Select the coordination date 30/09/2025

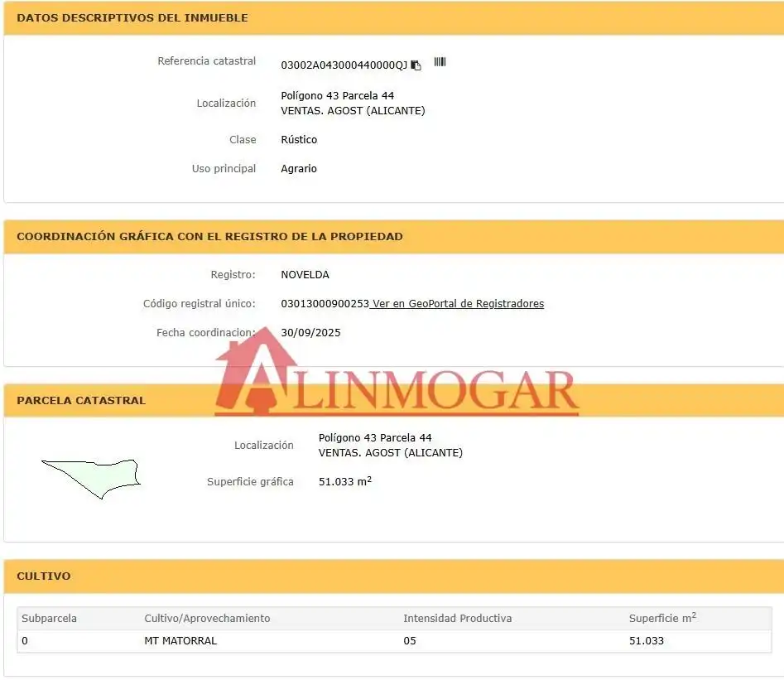(310, 333)
